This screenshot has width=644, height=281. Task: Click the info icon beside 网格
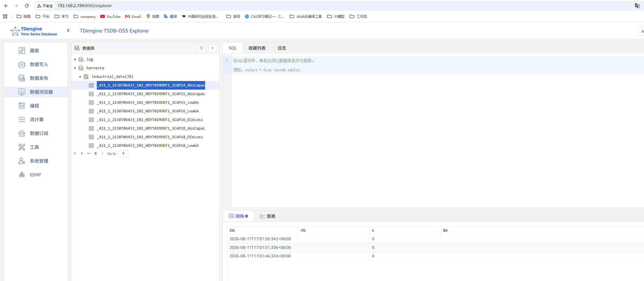point(246,216)
